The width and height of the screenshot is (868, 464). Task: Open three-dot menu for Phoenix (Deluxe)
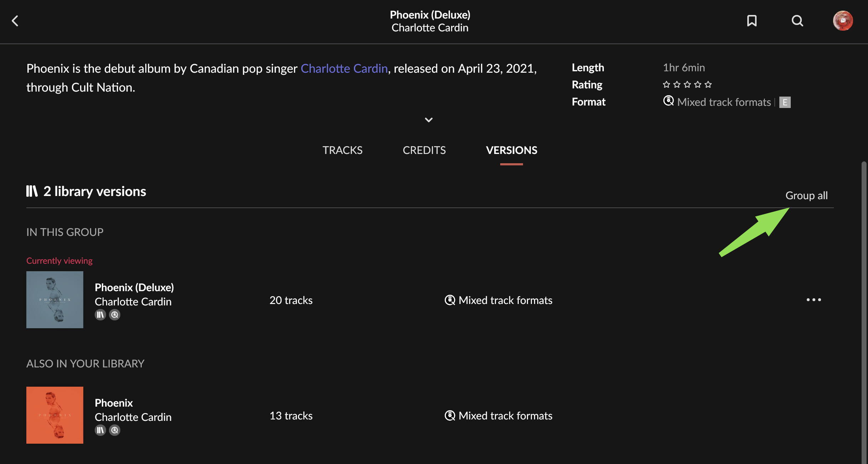[x=814, y=300]
